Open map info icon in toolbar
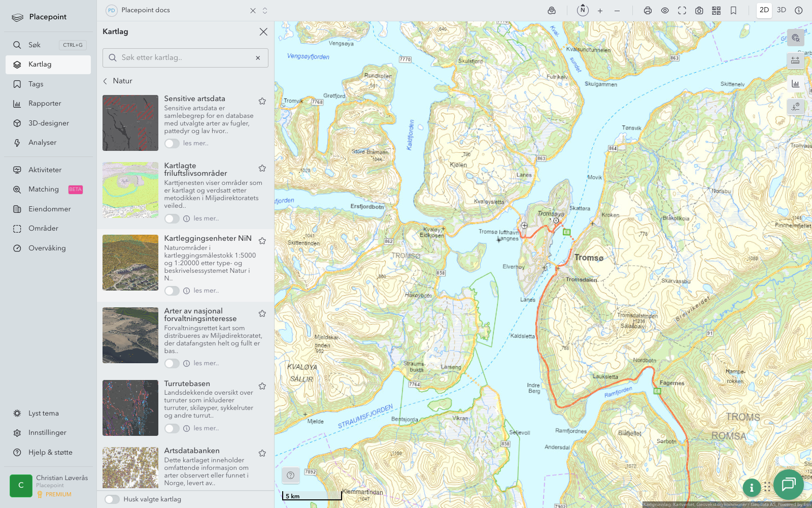This screenshot has width=812, height=508. (799, 11)
